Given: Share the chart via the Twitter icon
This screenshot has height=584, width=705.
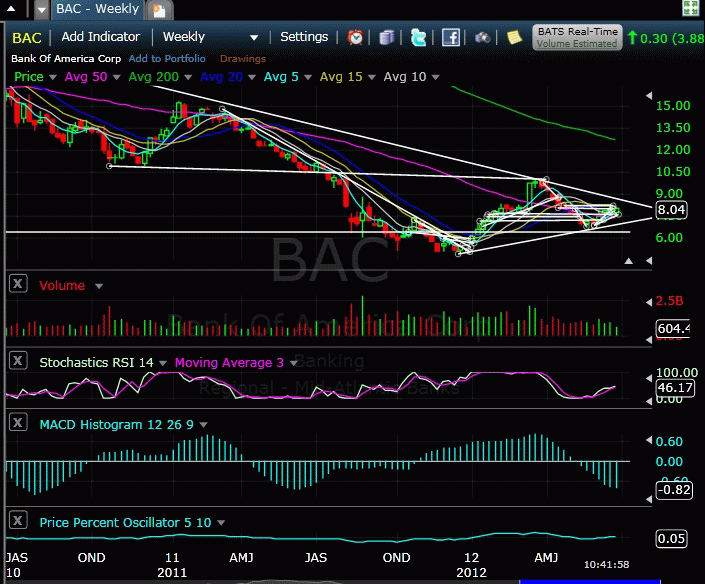Looking at the screenshot, I should click(419, 38).
